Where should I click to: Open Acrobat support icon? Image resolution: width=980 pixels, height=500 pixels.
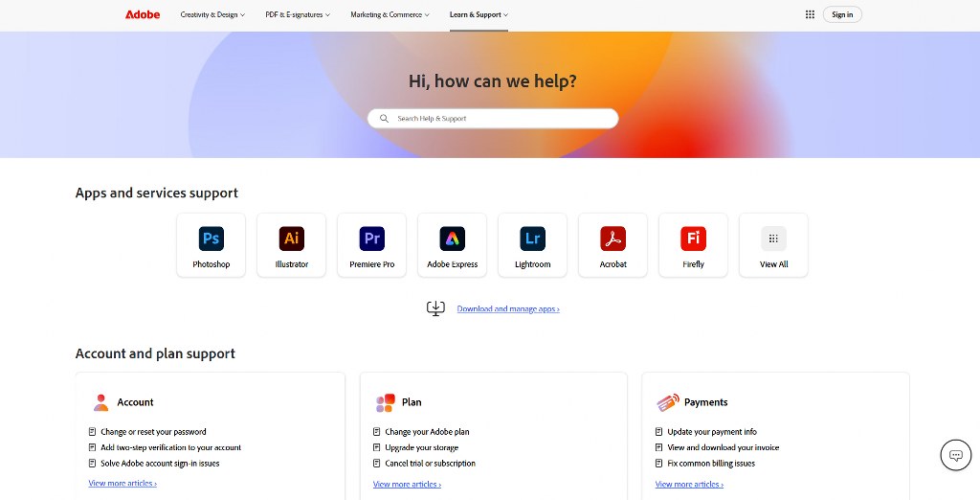(613, 239)
